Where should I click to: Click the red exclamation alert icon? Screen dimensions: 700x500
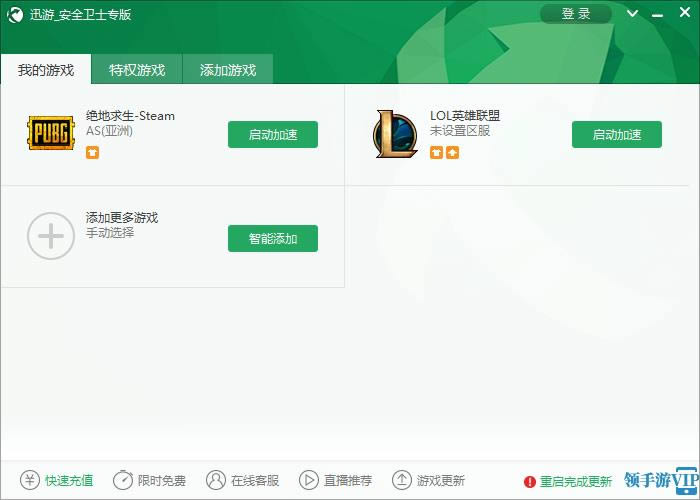pyautogui.click(x=529, y=482)
